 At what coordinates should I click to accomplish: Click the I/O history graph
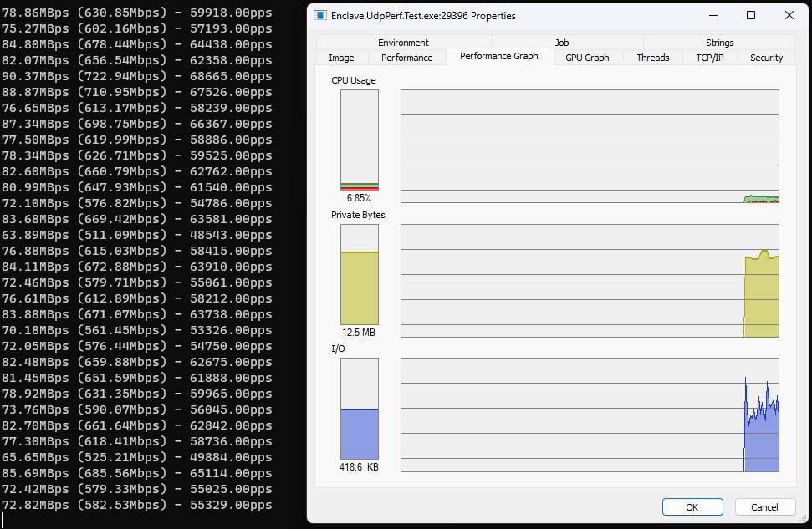pos(590,415)
